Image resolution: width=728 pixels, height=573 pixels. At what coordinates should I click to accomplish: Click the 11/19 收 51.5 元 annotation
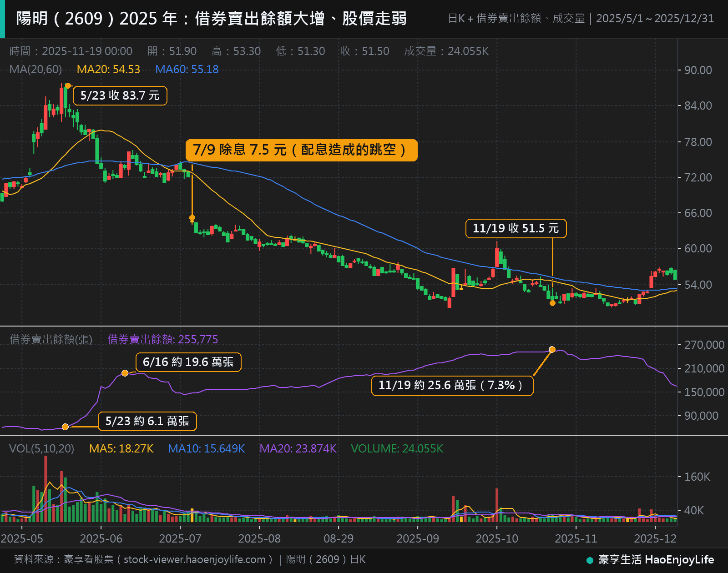tap(516, 228)
